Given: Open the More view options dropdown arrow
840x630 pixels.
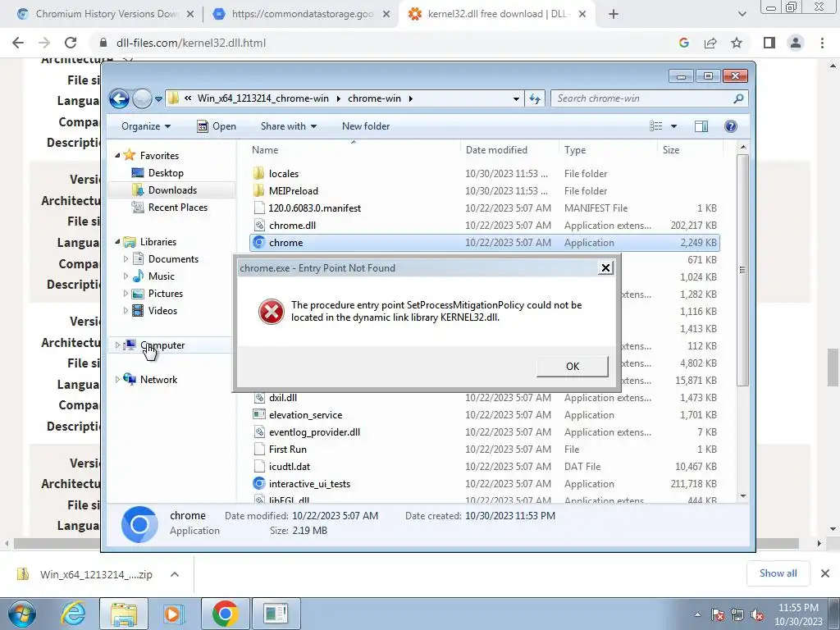Looking at the screenshot, I should (x=674, y=126).
